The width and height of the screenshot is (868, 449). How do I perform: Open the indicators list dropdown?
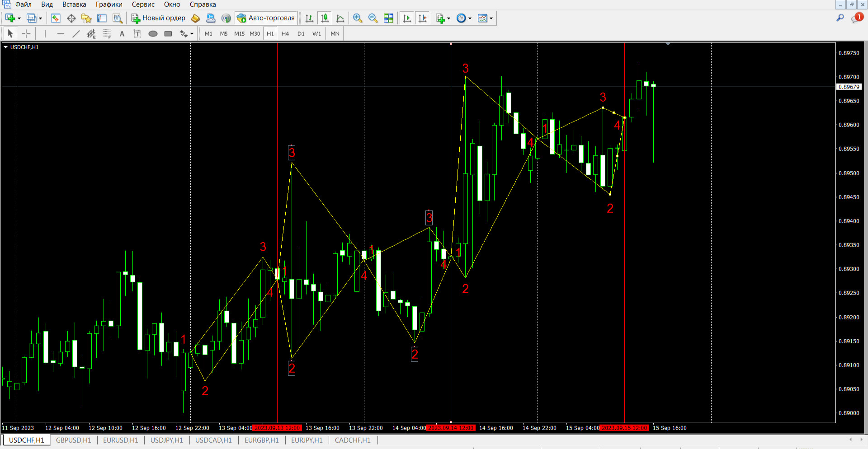tap(443, 18)
